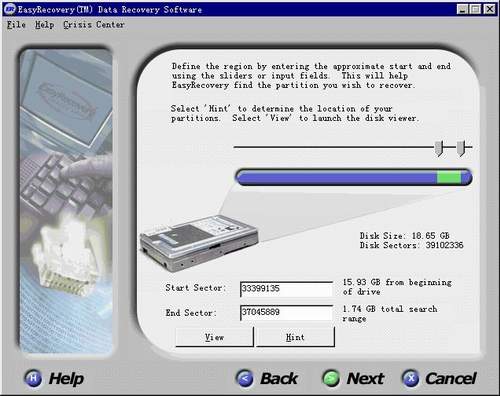Click the bottom Help label
The image size is (500, 396).
(66, 379)
